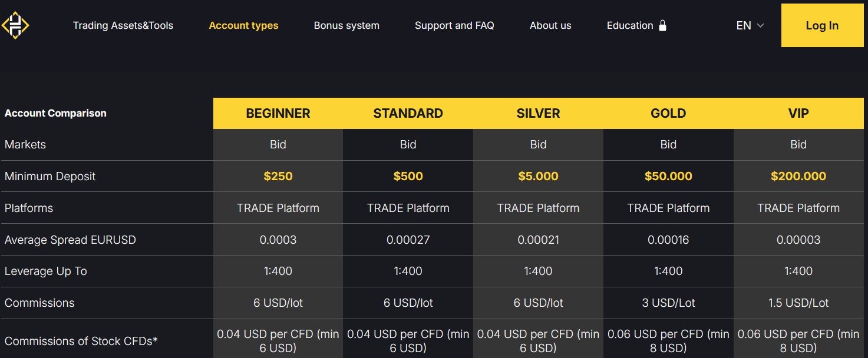868x358 pixels.
Task: Open Trading Assets&Tools menu
Action: (123, 25)
